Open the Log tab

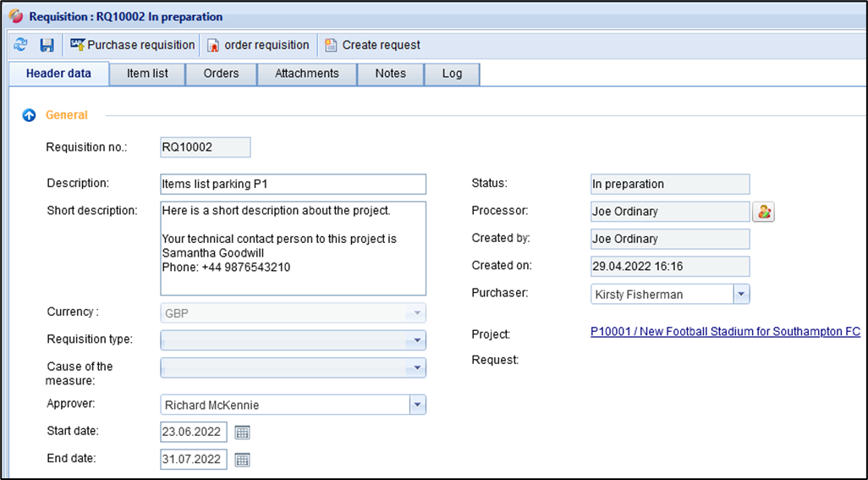452,74
